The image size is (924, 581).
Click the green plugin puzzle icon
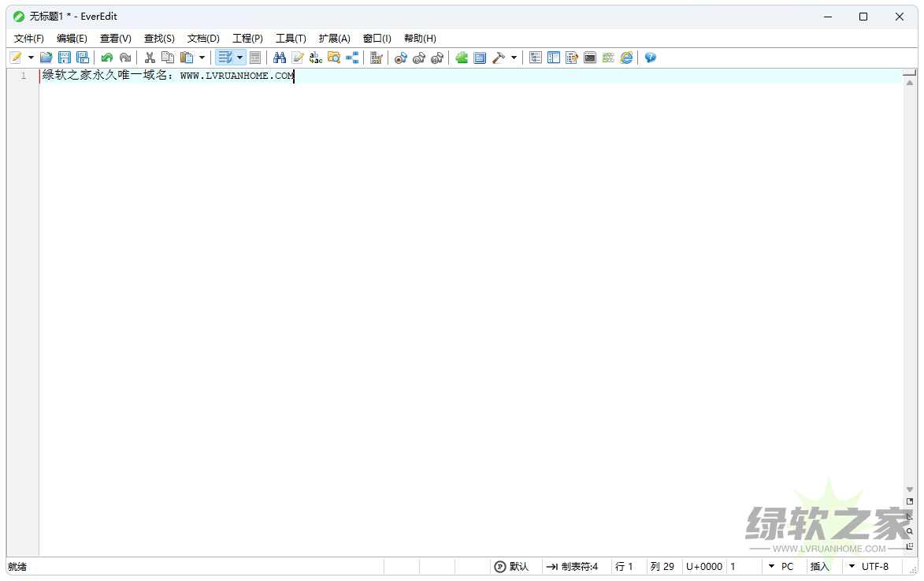click(462, 58)
